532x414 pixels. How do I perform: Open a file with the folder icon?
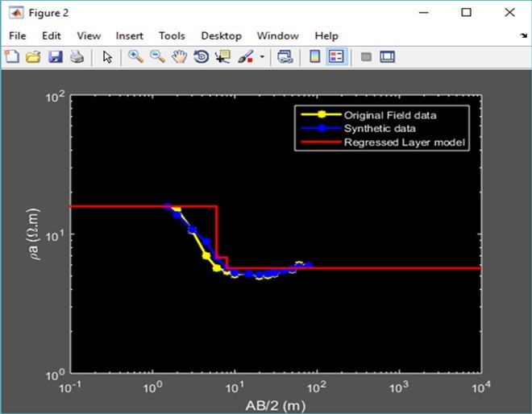(x=33, y=57)
